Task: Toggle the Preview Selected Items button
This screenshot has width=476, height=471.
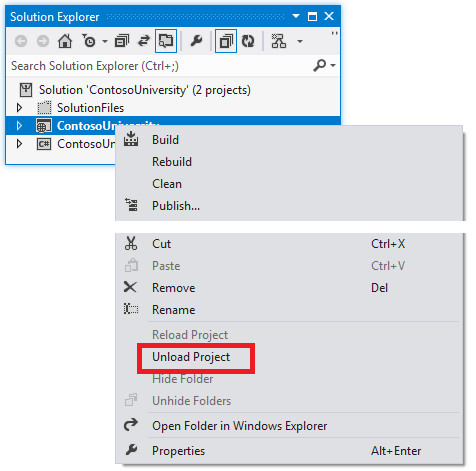Action: click(x=166, y=41)
